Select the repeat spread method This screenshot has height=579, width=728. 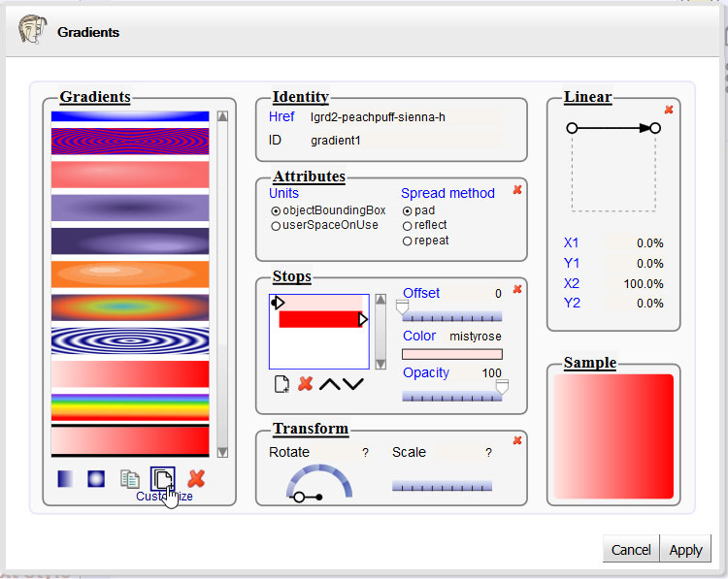tap(407, 241)
